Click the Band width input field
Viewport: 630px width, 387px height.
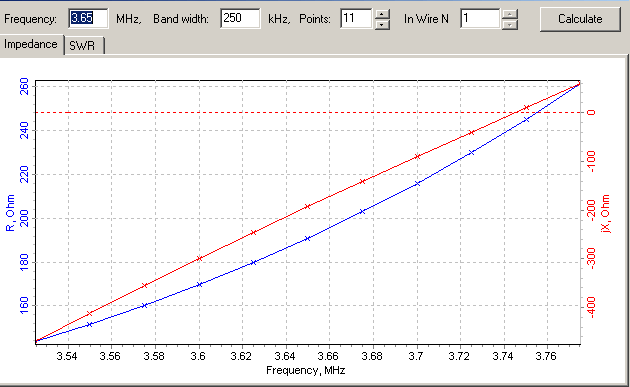pos(240,18)
